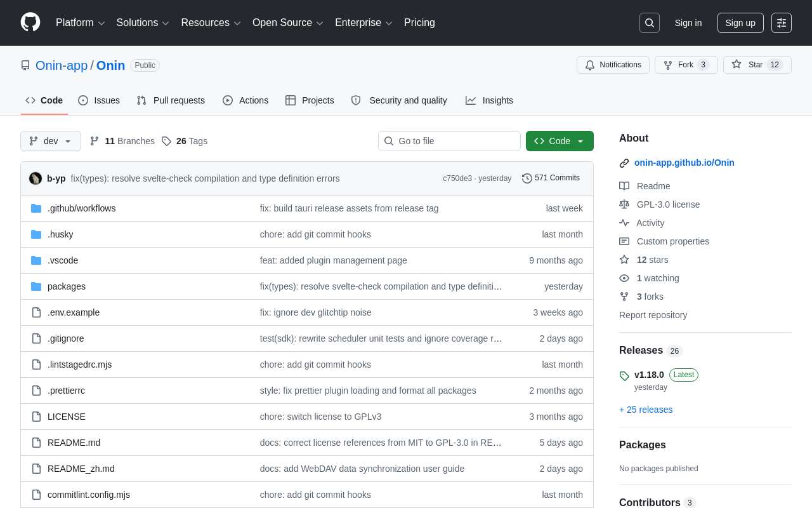This screenshot has width=812, height=508.
Task: Expand the Platform menu
Action: point(81,23)
